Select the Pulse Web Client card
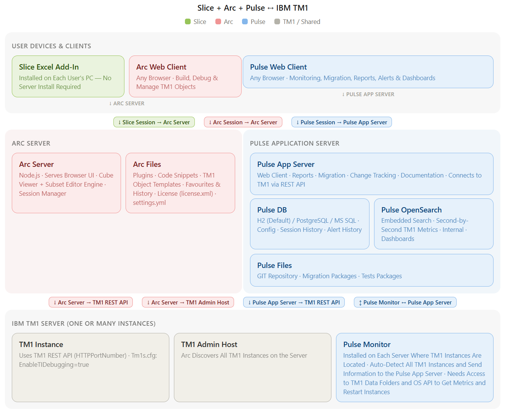This screenshot has width=508, height=420. click(x=368, y=72)
